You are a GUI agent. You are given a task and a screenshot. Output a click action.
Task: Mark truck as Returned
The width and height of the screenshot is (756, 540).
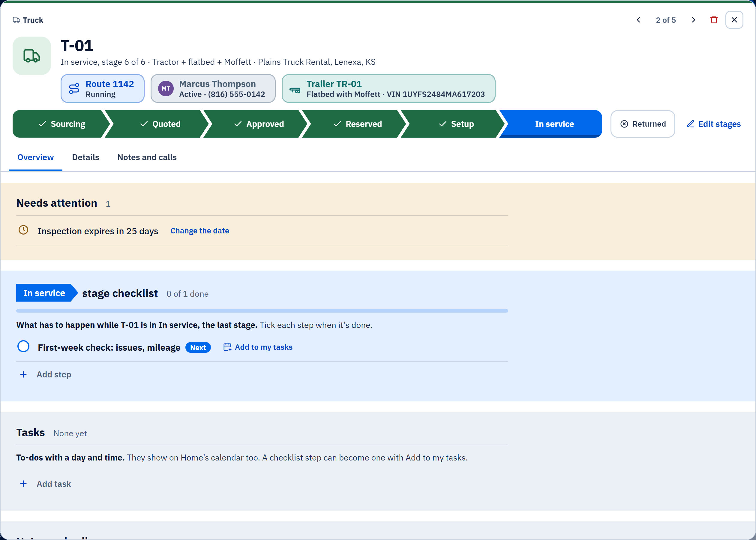(643, 124)
